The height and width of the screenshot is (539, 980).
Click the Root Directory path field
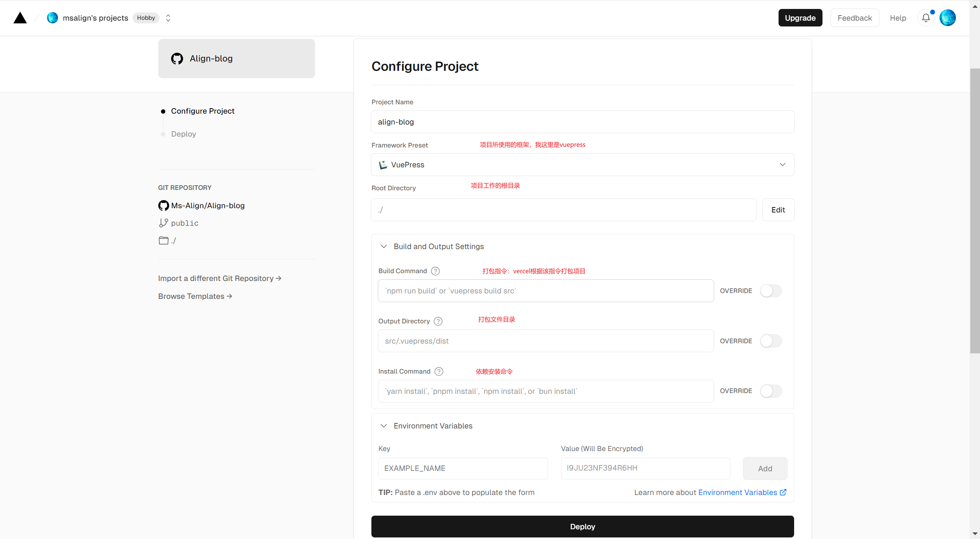563,210
